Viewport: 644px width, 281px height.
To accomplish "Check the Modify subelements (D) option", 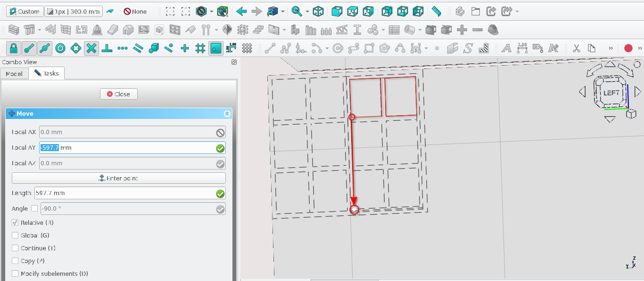I will pos(15,273).
